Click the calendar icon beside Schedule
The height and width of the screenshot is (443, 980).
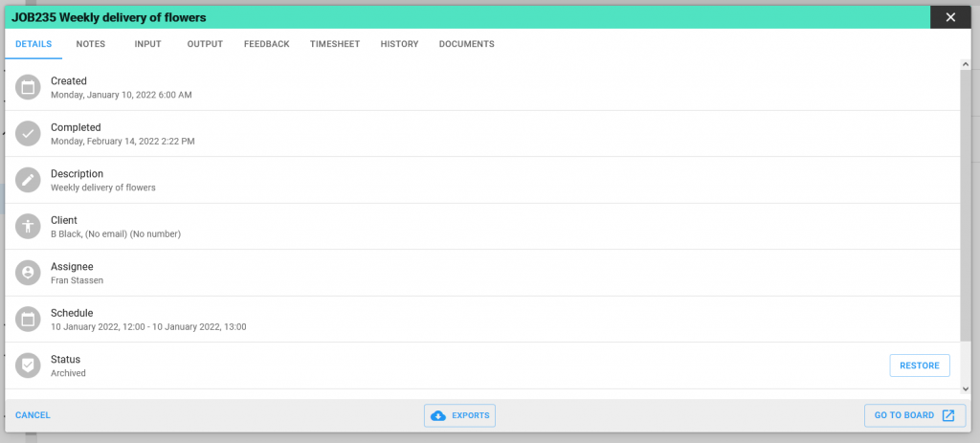click(x=28, y=320)
